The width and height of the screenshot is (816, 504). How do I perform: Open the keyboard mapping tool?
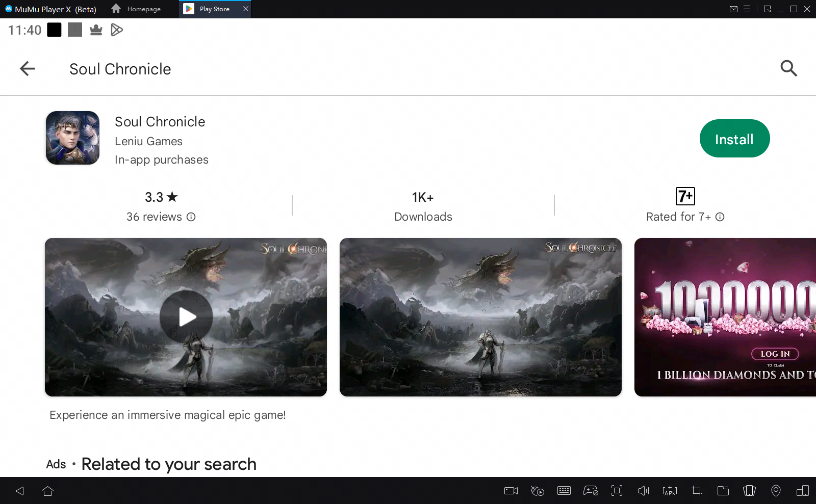pos(564,491)
